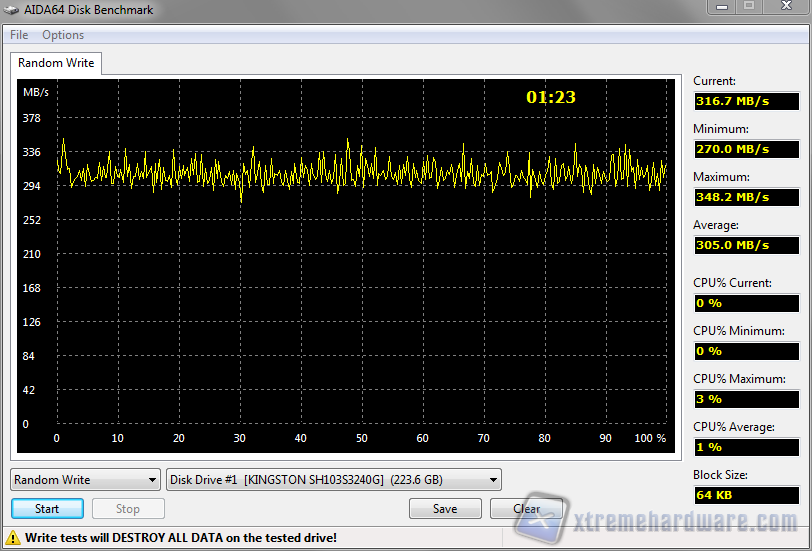Click the Clear button

pos(526,509)
